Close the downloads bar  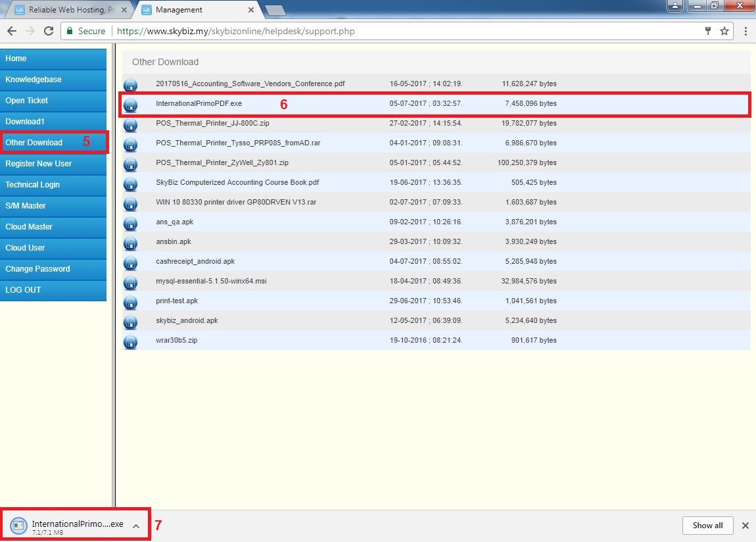coord(745,526)
